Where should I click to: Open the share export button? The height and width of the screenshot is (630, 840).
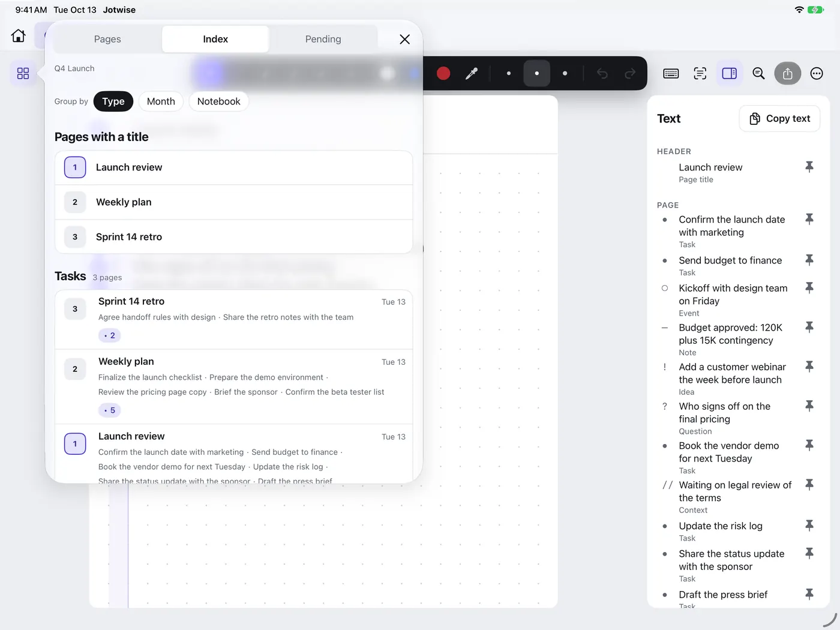pos(788,73)
